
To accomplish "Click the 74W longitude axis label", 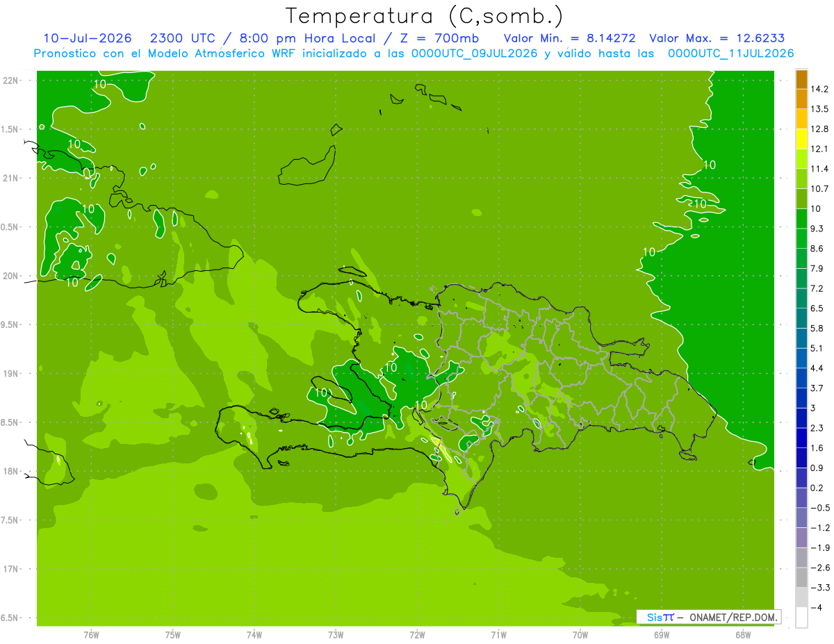I will coord(254,634).
